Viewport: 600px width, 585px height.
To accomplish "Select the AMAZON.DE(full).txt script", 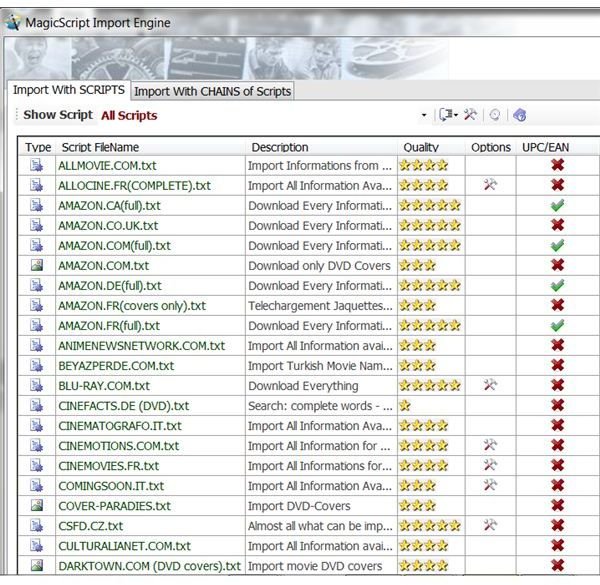I will coord(110,286).
